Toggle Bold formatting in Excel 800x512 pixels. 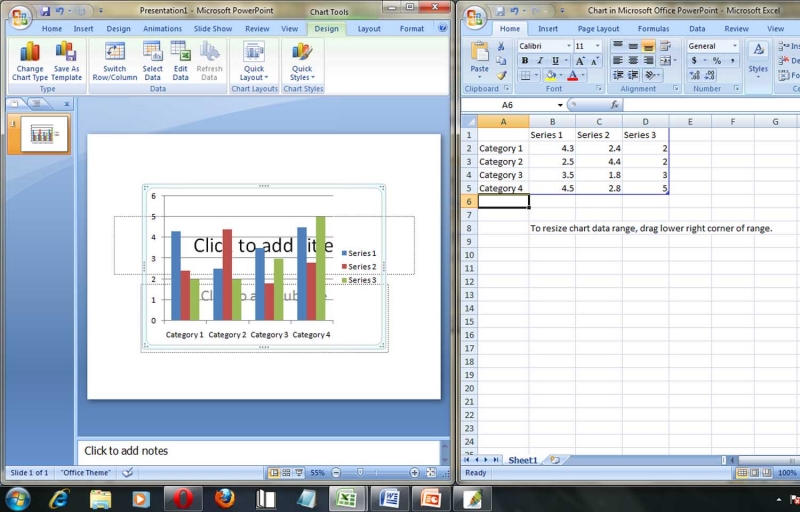point(525,61)
